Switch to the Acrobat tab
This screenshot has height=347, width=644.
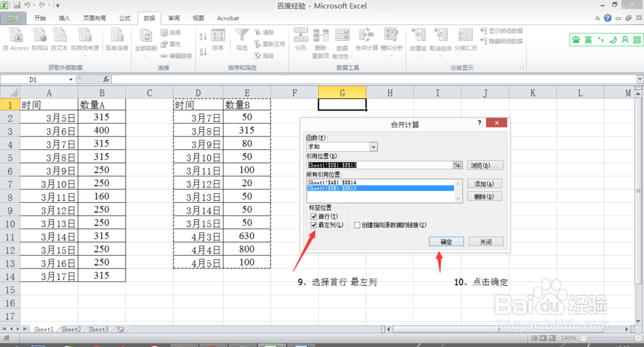[228, 18]
